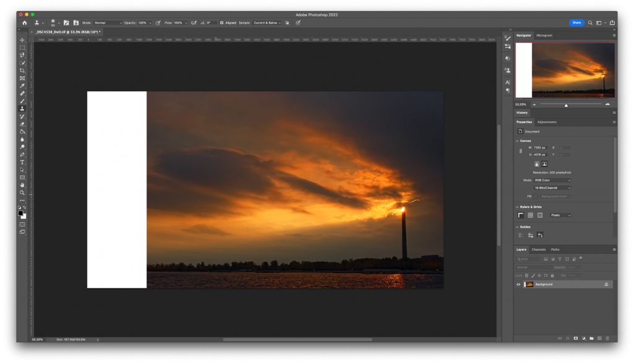This screenshot has height=364, width=634.
Task: Collapse the Canvas section in Properties
Action: click(x=516, y=141)
